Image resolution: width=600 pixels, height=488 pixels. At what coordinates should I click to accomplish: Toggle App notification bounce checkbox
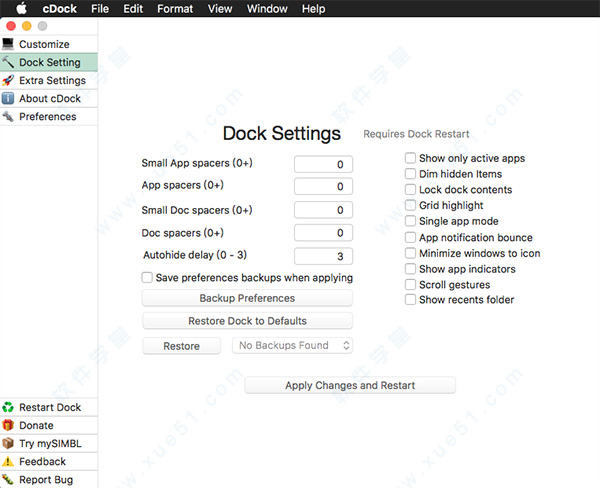(410, 237)
